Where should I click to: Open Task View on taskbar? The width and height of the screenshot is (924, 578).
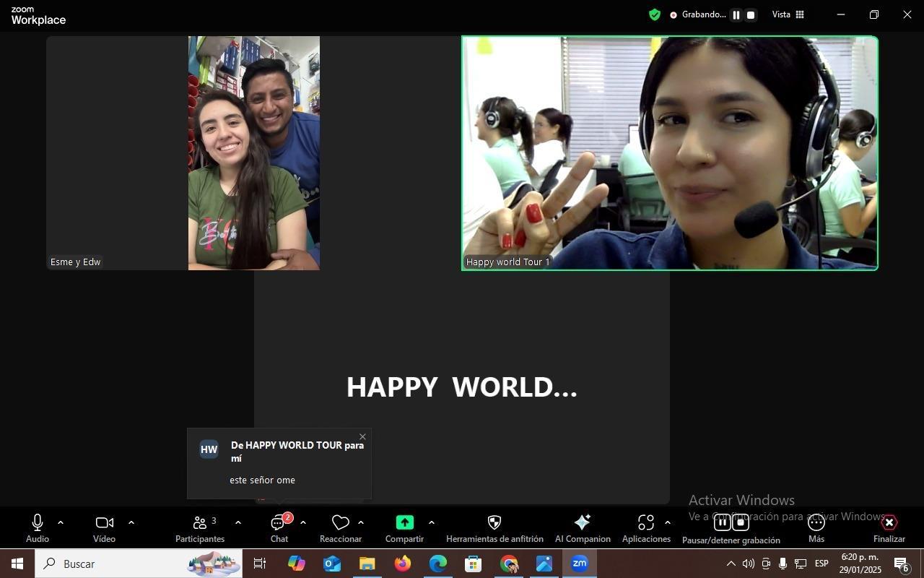click(x=260, y=564)
